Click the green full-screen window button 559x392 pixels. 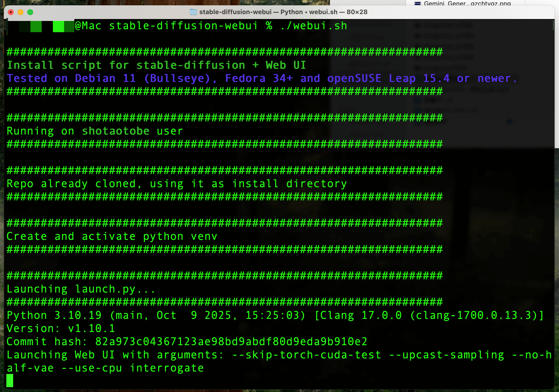click(30, 12)
